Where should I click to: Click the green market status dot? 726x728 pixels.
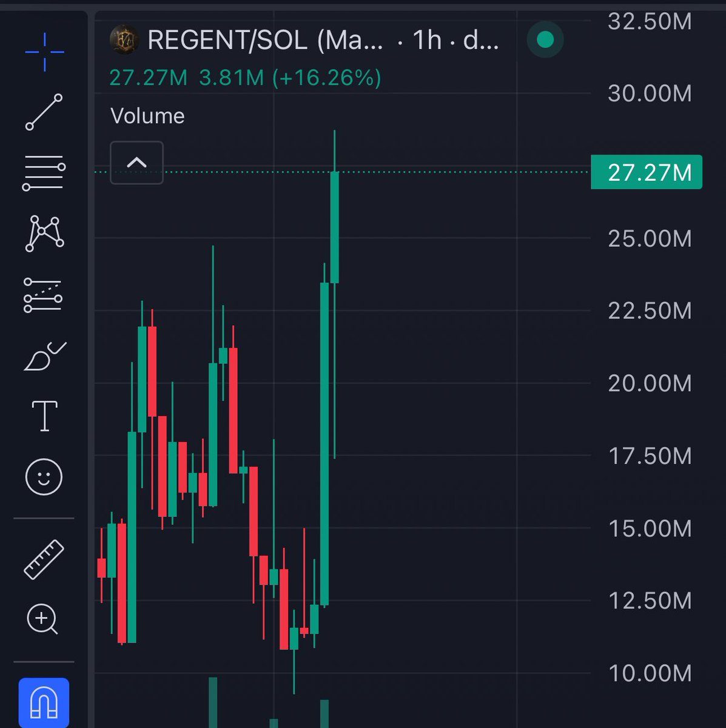[545, 40]
